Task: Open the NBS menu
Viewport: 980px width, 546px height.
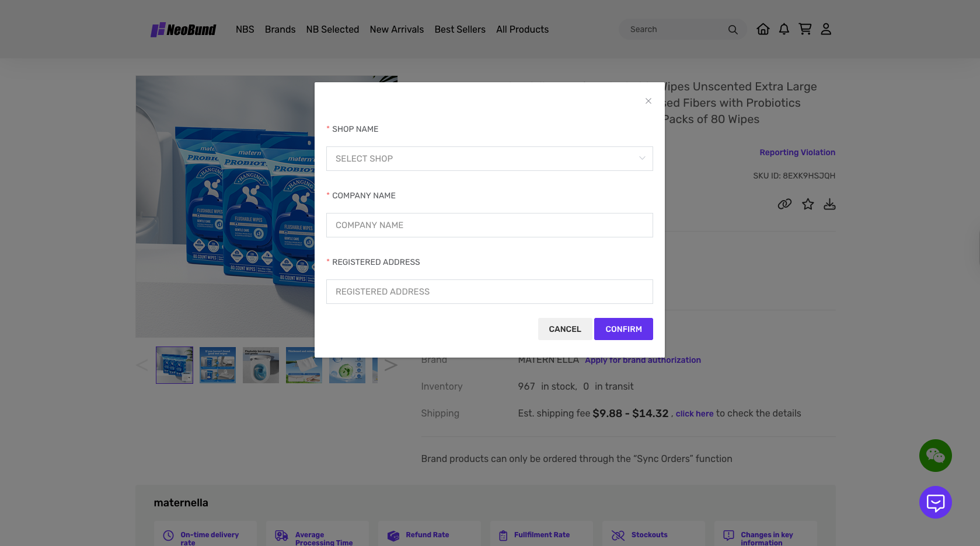Action: pos(245,29)
